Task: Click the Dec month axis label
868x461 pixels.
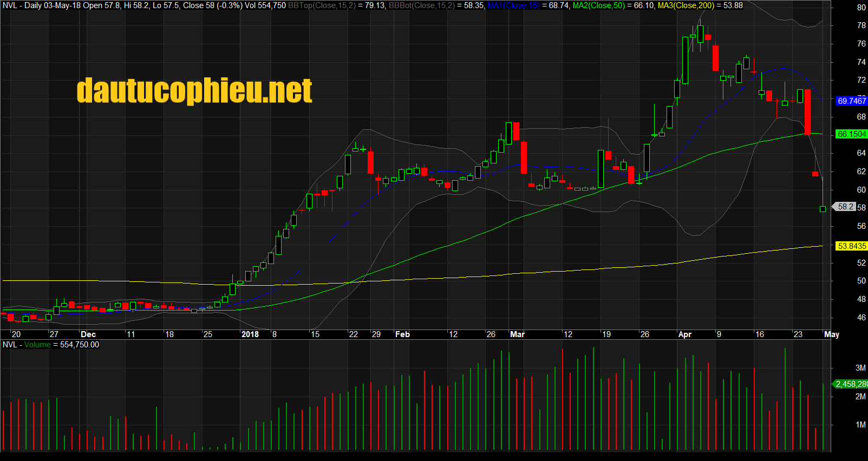Action: 88,334
